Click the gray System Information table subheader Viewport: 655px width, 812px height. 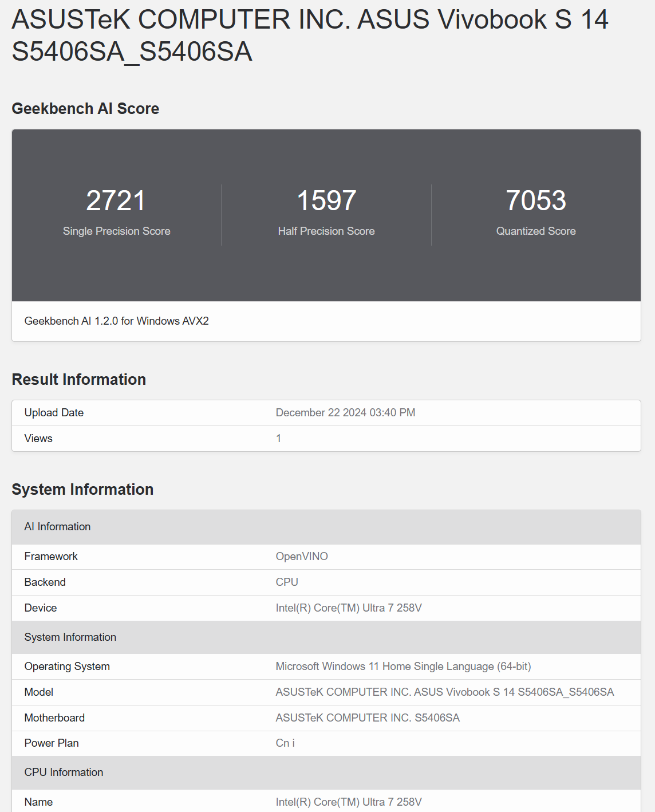pos(326,637)
